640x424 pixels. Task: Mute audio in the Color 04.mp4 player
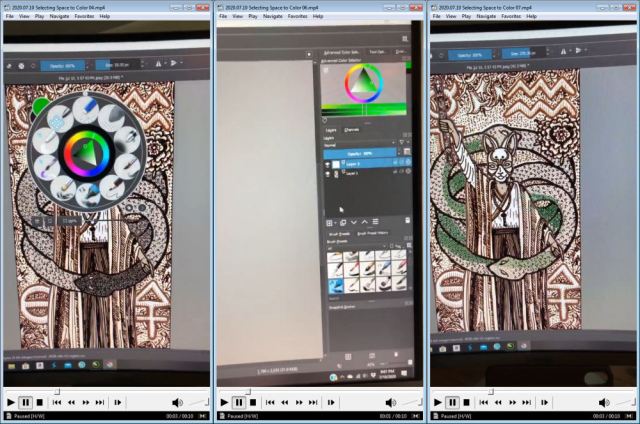pos(177,402)
